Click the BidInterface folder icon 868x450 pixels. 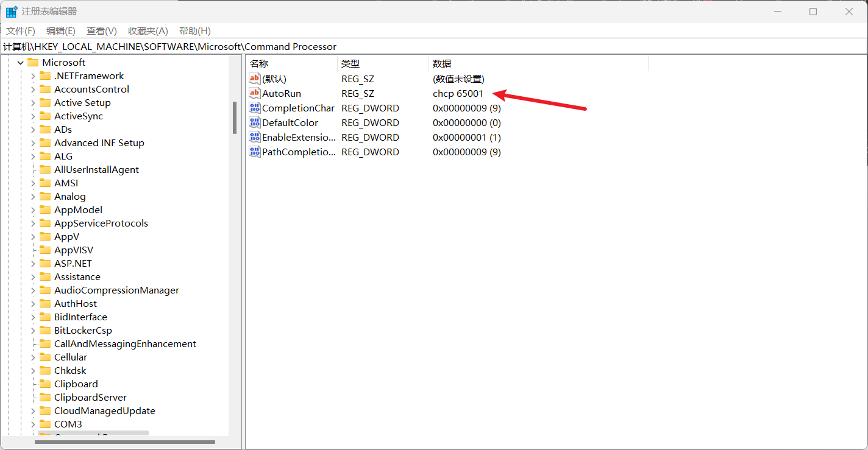point(45,317)
